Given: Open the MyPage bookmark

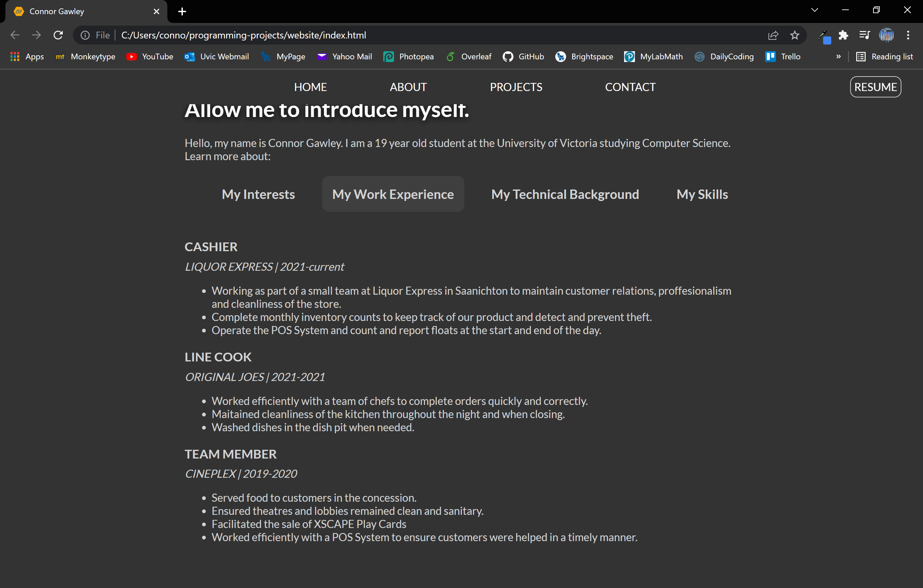Looking at the screenshot, I should click(283, 57).
